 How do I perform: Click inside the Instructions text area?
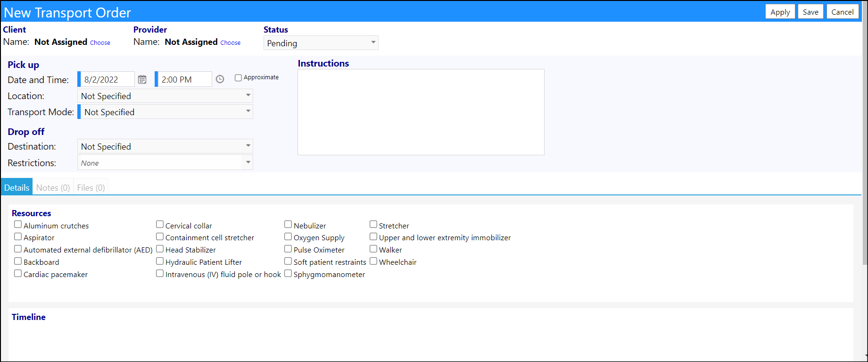(421, 112)
